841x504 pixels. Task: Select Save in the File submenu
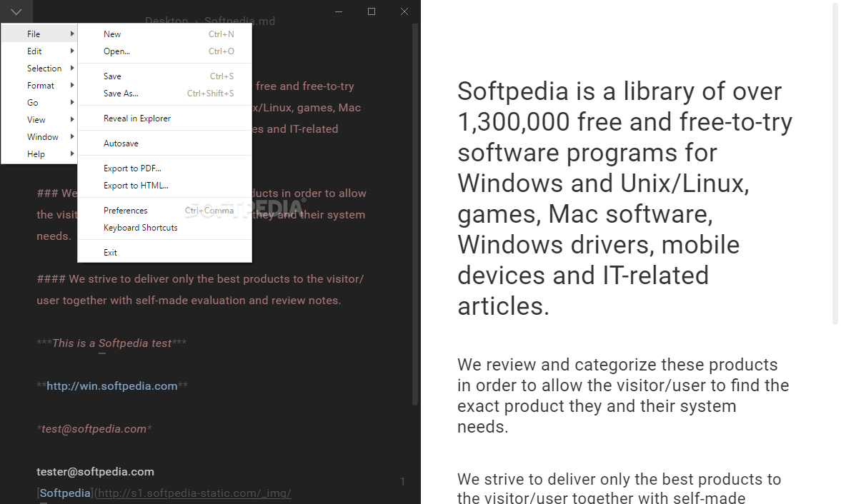click(x=164, y=76)
